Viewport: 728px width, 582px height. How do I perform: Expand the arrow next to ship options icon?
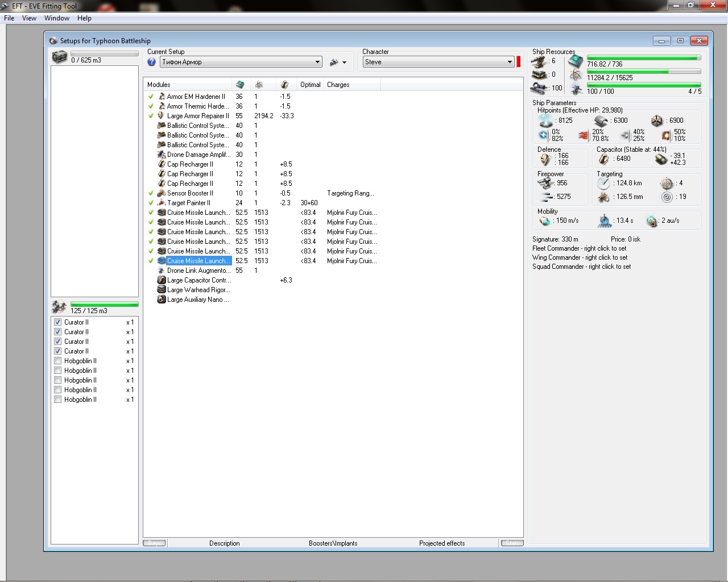[344, 63]
